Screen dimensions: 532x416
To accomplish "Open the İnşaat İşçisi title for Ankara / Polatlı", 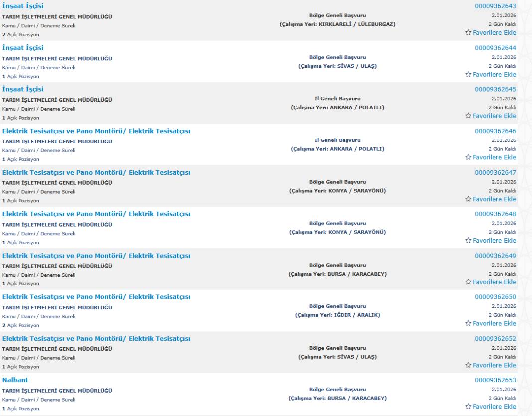I will [x=23, y=89].
